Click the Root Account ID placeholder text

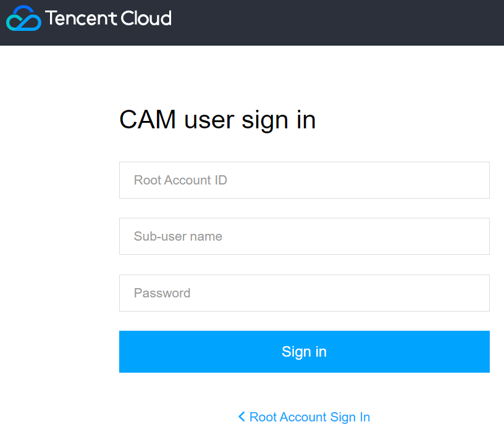click(180, 180)
